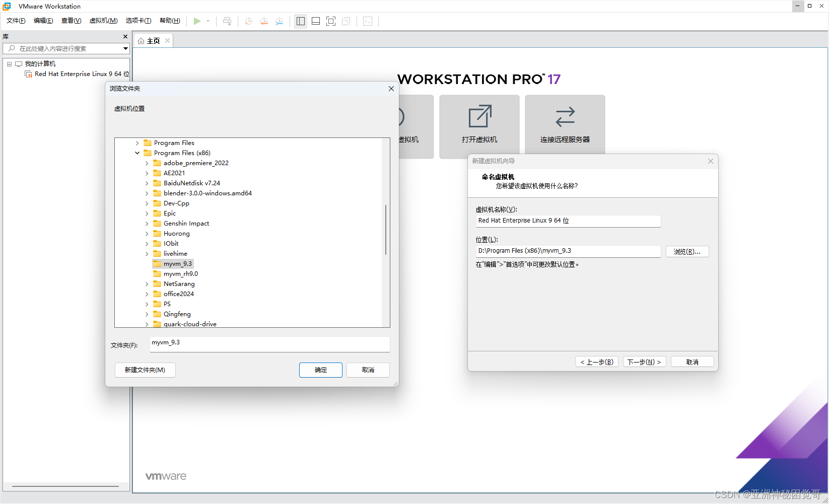
Task: Expand the Program Files folder
Action: pyautogui.click(x=137, y=143)
